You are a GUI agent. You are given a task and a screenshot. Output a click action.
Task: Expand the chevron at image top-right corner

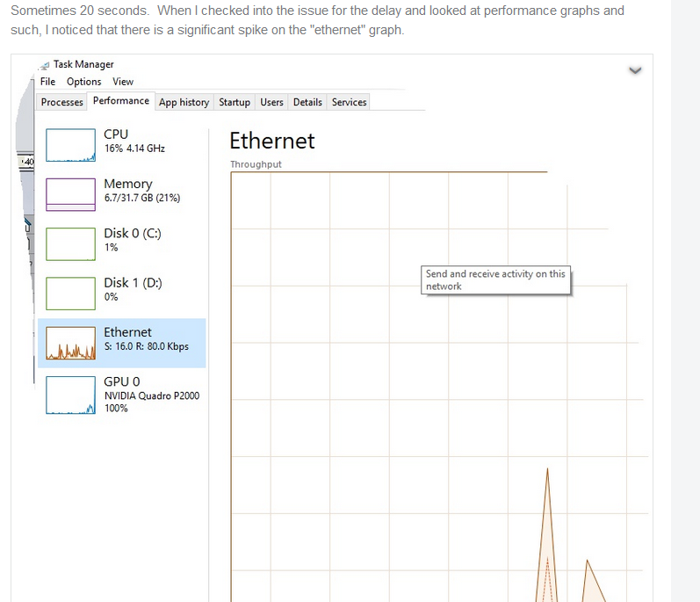[x=635, y=70]
